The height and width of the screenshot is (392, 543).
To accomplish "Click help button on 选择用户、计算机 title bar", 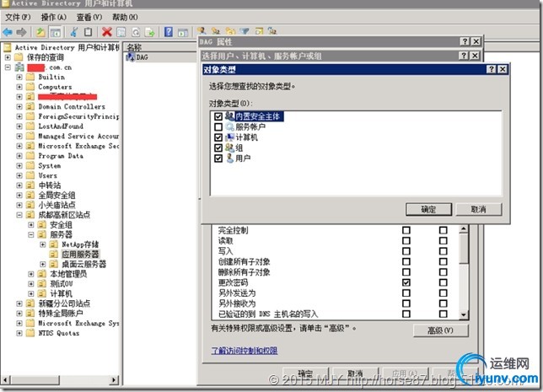I will 464,56.
